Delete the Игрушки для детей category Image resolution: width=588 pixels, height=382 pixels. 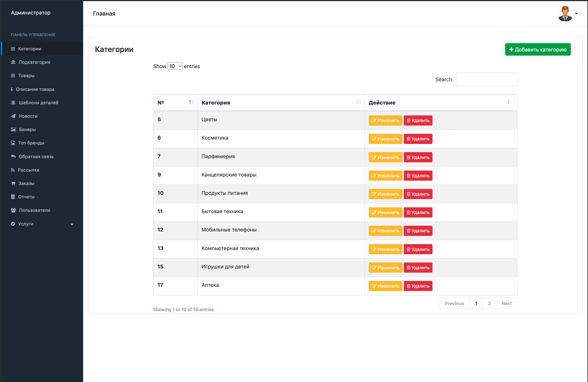(x=418, y=268)
